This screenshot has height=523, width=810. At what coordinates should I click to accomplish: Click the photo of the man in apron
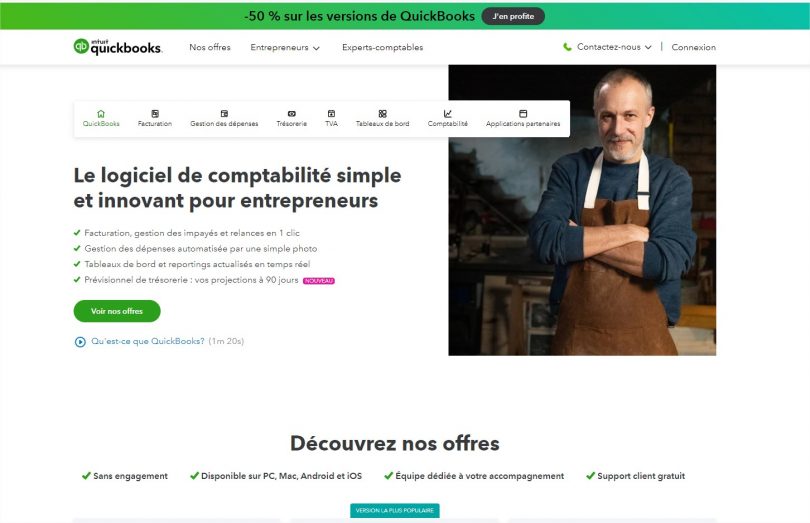click(x=582, y=210)
